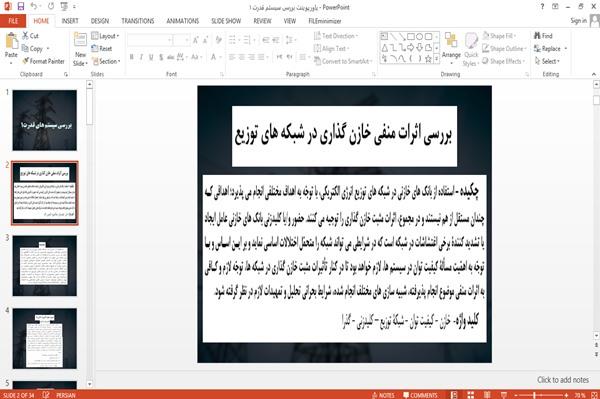Image resolution: width=600 pixels, height=399 pixels.
Task: Click Sign in link
Action: (578, 21)
